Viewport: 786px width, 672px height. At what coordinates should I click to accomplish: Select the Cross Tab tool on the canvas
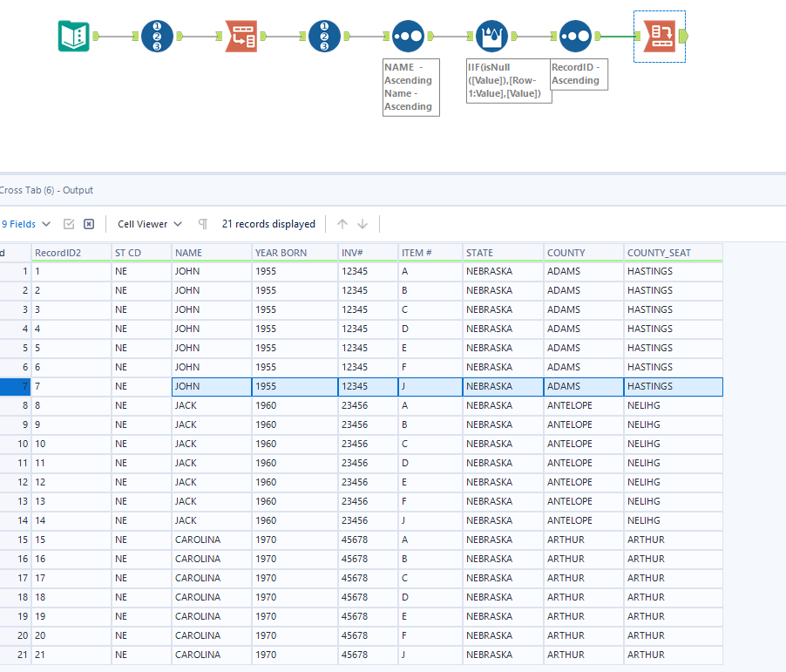point(659,36)
